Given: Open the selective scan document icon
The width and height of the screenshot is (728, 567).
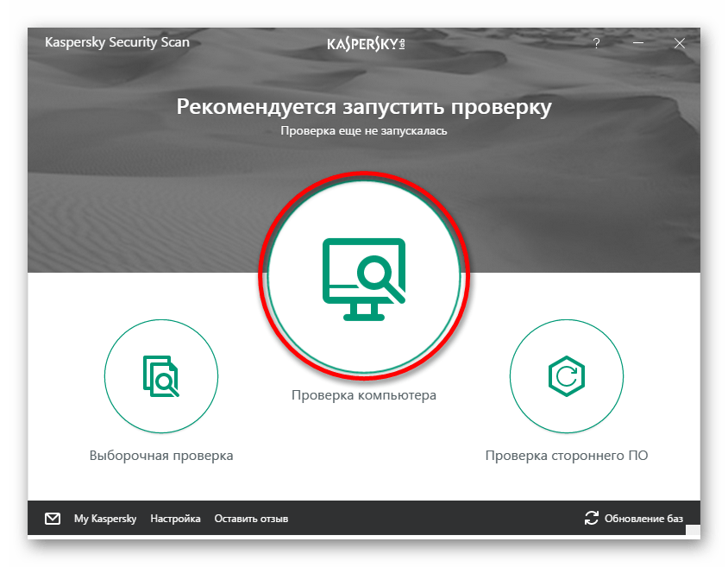Looking at the screenshot, I should [x=160, y=376].
